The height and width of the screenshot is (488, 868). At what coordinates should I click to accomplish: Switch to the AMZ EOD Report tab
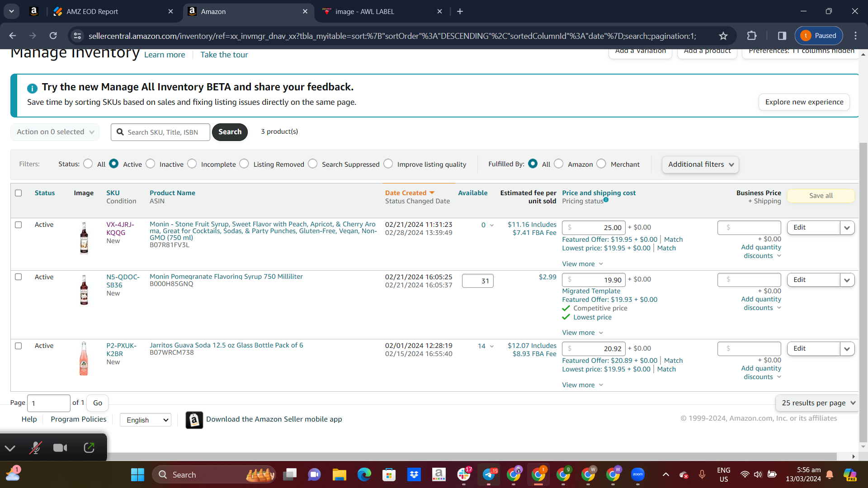coord(113,11)
